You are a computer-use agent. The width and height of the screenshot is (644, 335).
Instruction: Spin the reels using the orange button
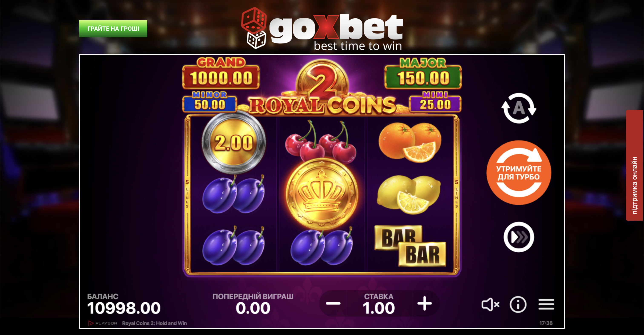(x=519, y=173)
